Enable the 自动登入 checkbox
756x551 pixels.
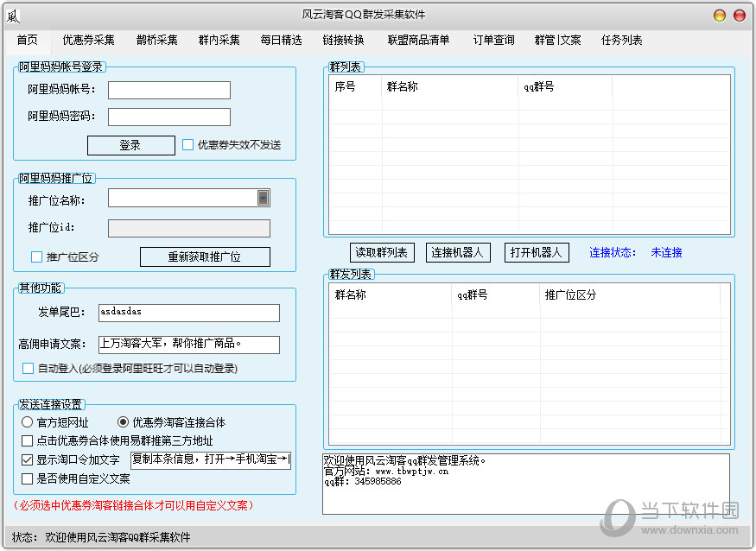pos(28,369)
